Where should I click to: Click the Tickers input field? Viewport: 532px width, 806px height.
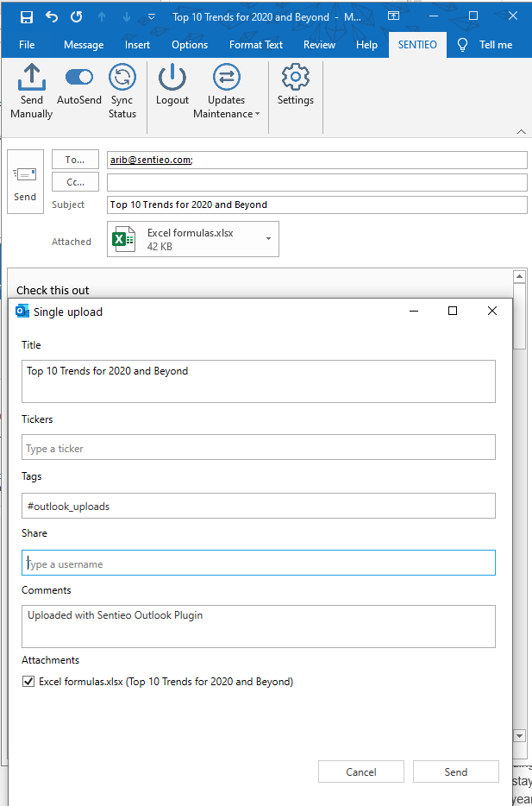[259, 447]
